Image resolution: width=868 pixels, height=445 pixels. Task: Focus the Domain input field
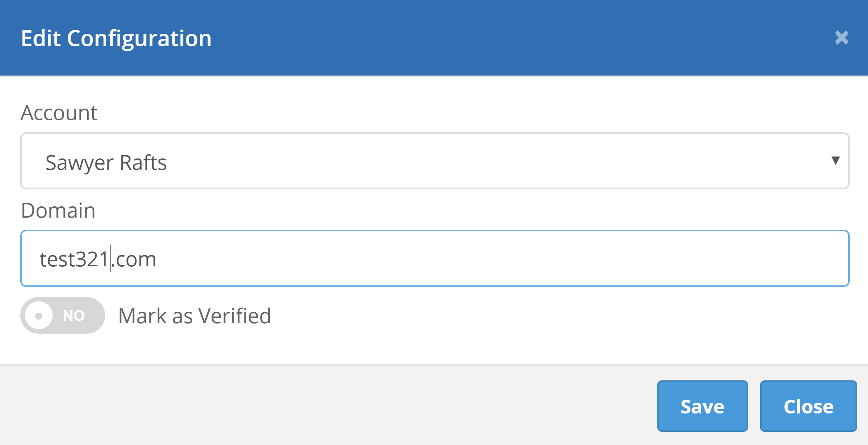[x=434, y=259]
